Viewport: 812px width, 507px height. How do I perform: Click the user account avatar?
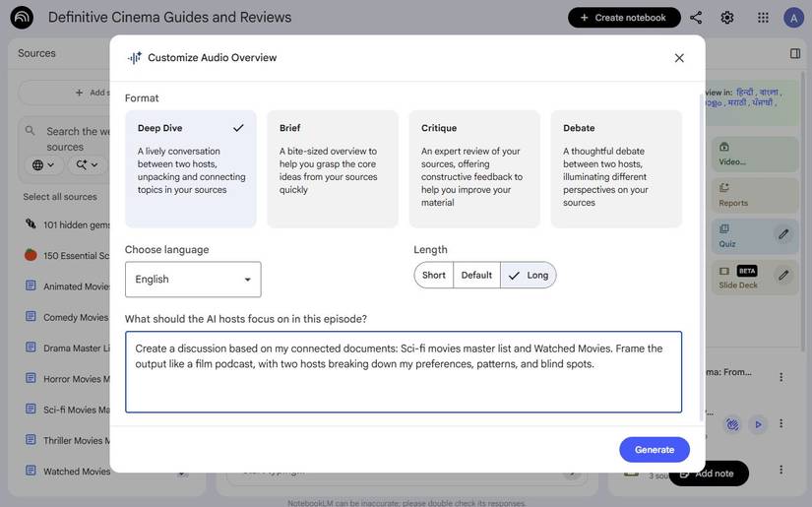pos(793,18)
